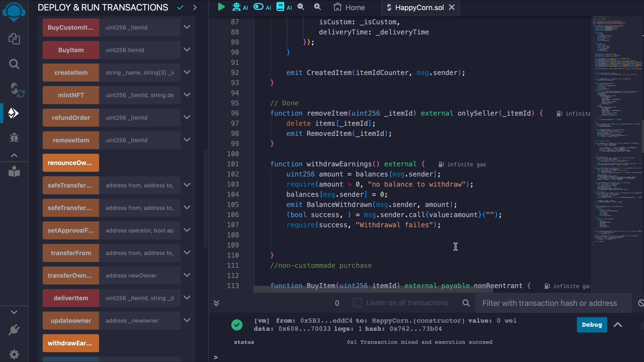
Task: Focus transferOwn... address newOwner input
Action: [140, 276]
